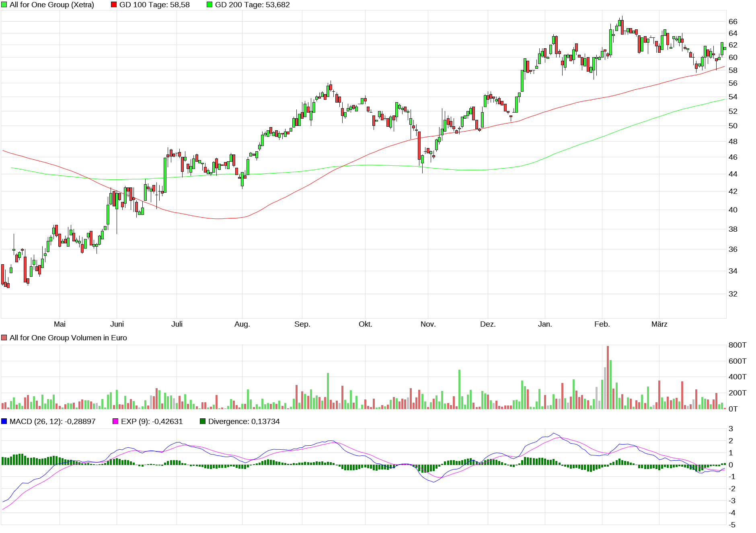Click the tallest red volume bar in February
Viewport: 756px width, 533px height.
[x=608, y=377]
